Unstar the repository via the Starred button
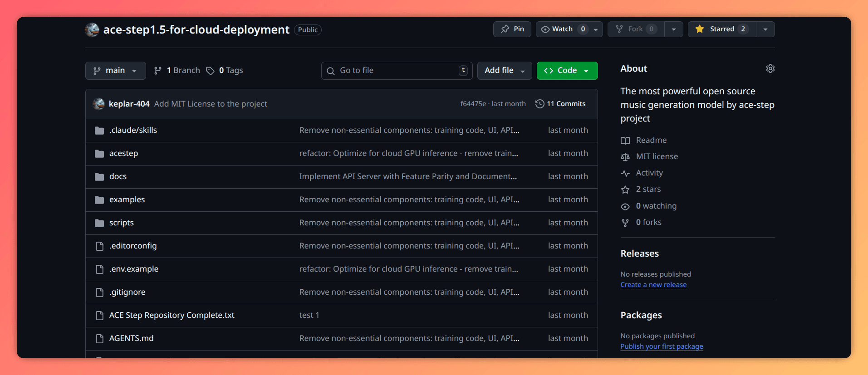Screen dimensions: 868x375 722,29
